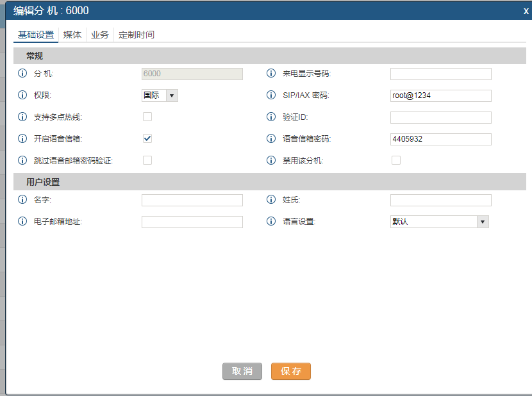Click info icon beside 电子邮箱地址
Image resolution: width=532 pixels, height=396 pixels.
[22, 222]
